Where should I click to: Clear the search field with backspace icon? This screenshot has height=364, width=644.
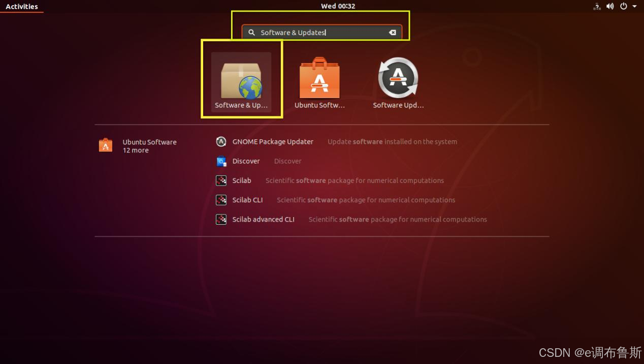click(x=392, y=33)
